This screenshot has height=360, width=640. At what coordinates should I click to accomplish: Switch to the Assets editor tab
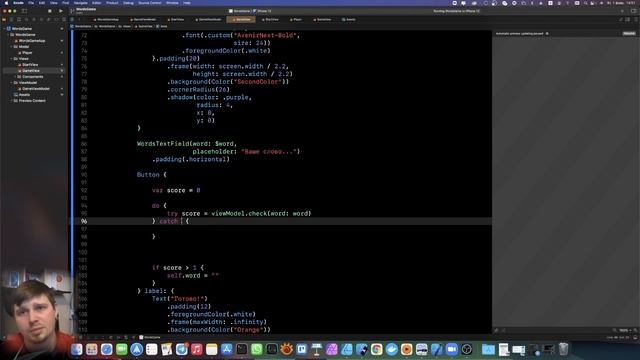point(349,19)
